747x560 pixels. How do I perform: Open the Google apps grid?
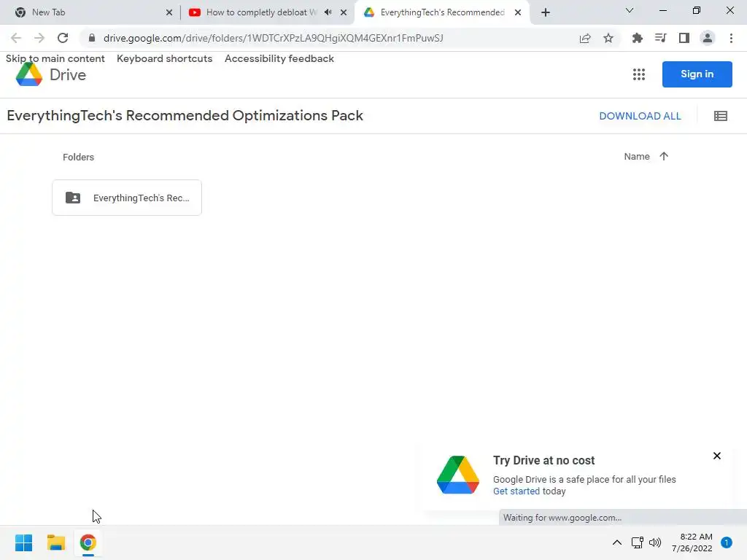(639, 74)
